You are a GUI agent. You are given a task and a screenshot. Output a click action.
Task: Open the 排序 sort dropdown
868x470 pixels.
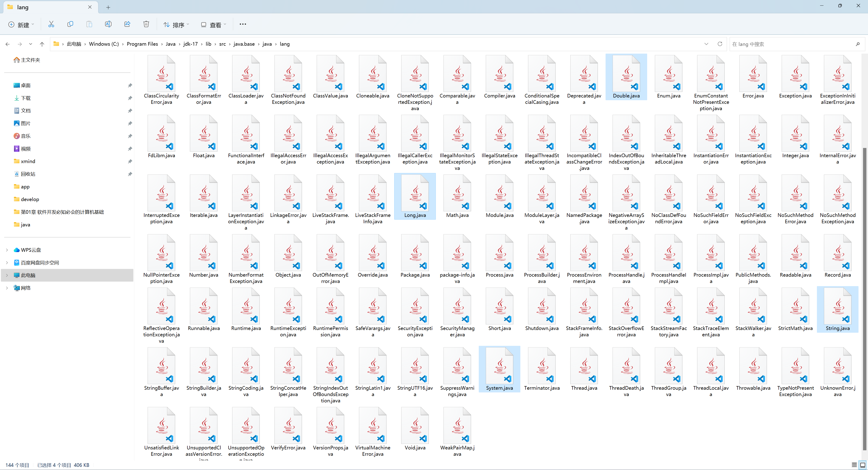[x=176, y=25]
